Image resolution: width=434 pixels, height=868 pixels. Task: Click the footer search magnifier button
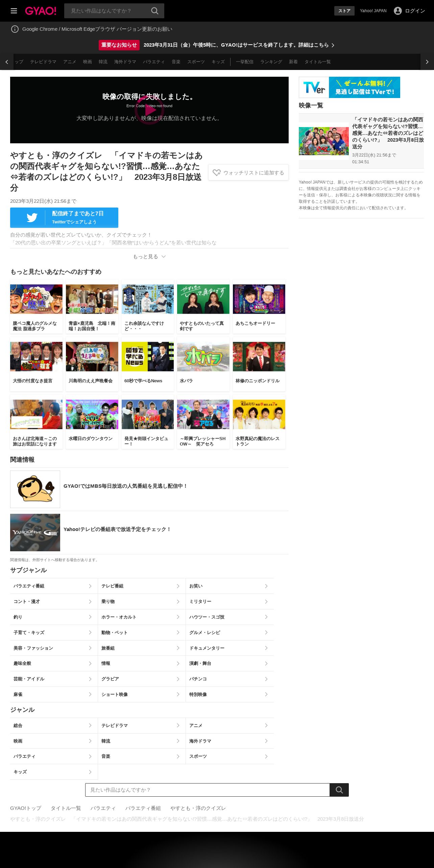[339, 790]
